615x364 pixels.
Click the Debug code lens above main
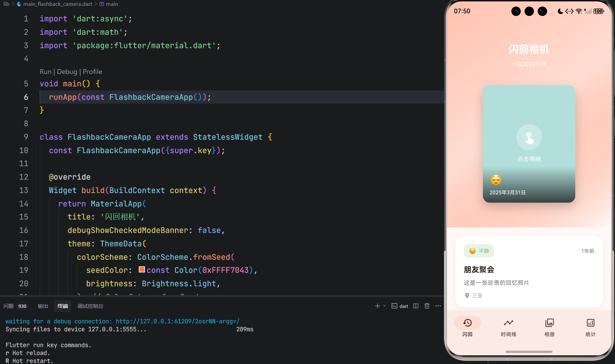point(67,72)
